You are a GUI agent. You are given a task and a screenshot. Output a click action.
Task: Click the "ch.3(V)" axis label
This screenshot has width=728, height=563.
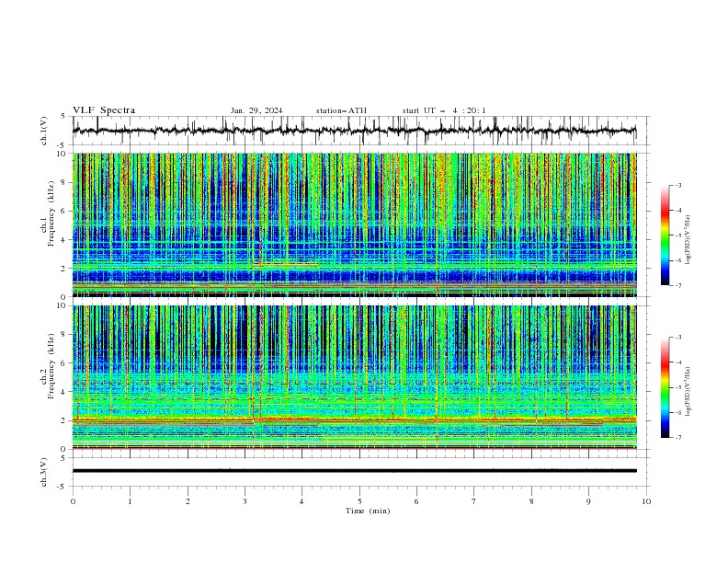coord(44,472)
